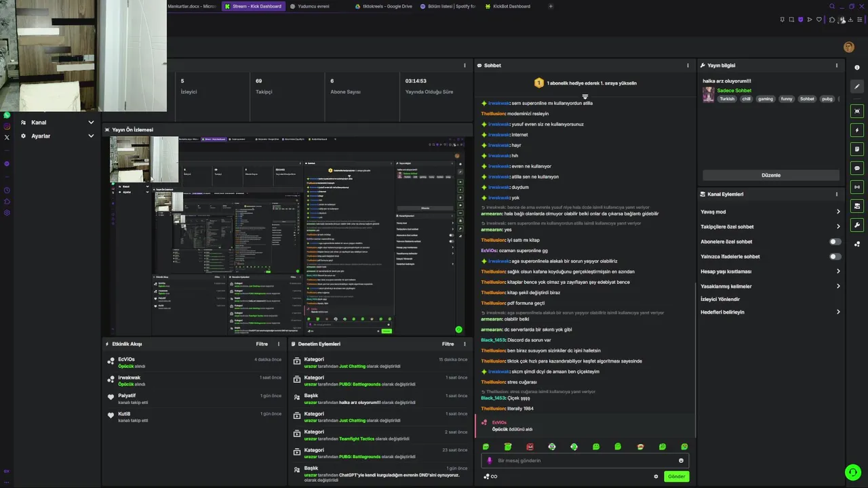Click the heart icon in browser toolbar

(x=819, y=20)
